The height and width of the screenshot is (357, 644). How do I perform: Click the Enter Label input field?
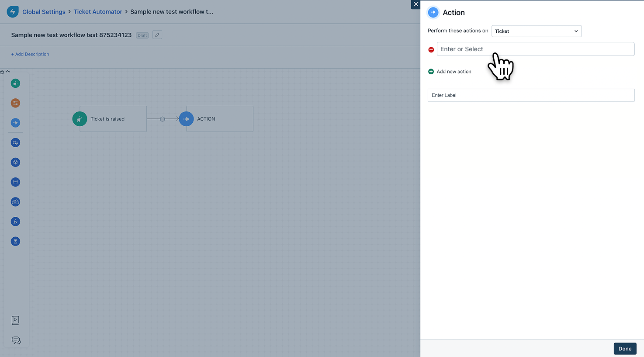coord(531,95)
